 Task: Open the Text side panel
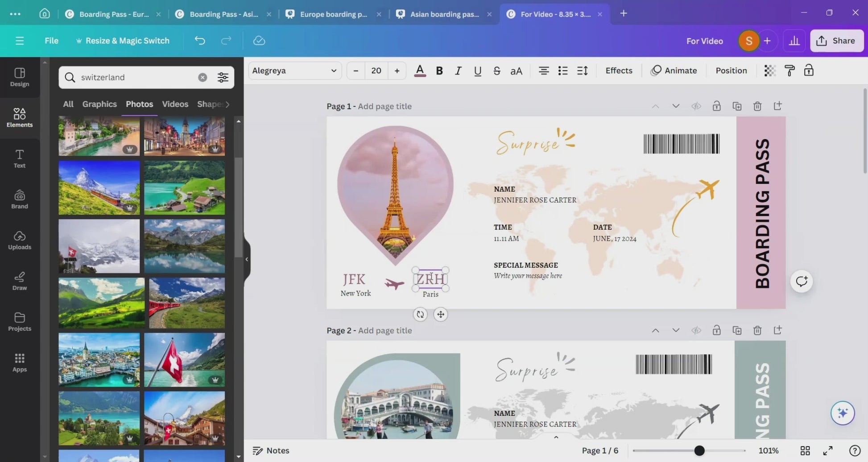[x=20, y=159]
